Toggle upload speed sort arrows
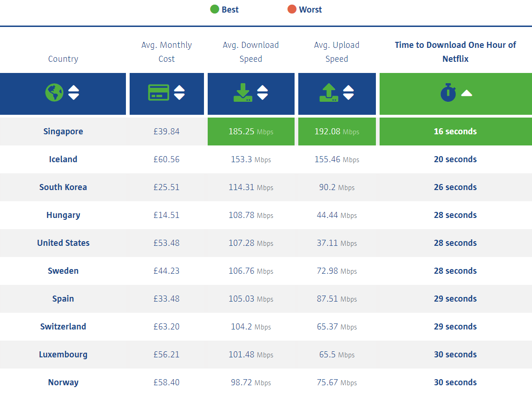The image size is (532, 395). pyautogui.click(x=348, y=93)
